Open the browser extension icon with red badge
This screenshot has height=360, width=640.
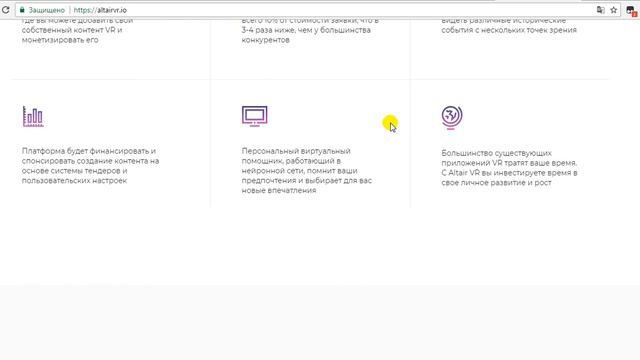631,11
